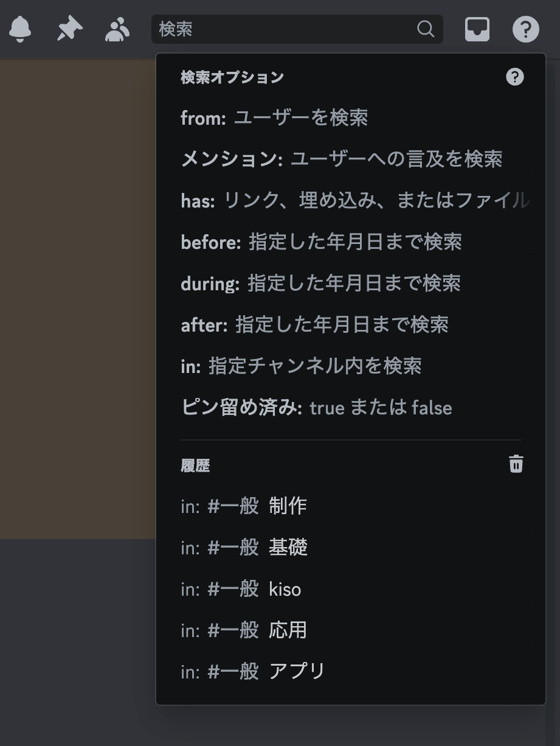Select the in: 指定チャンネル内を検索 option
Image resolution: width=560 pixels, height=746 pixels.
[x=351, y=366]
